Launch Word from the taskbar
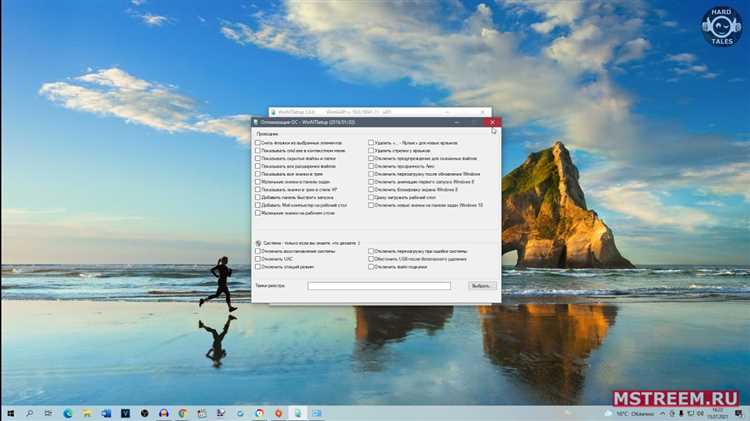Viewport: 750px width, 421px height. pos(107,412)
